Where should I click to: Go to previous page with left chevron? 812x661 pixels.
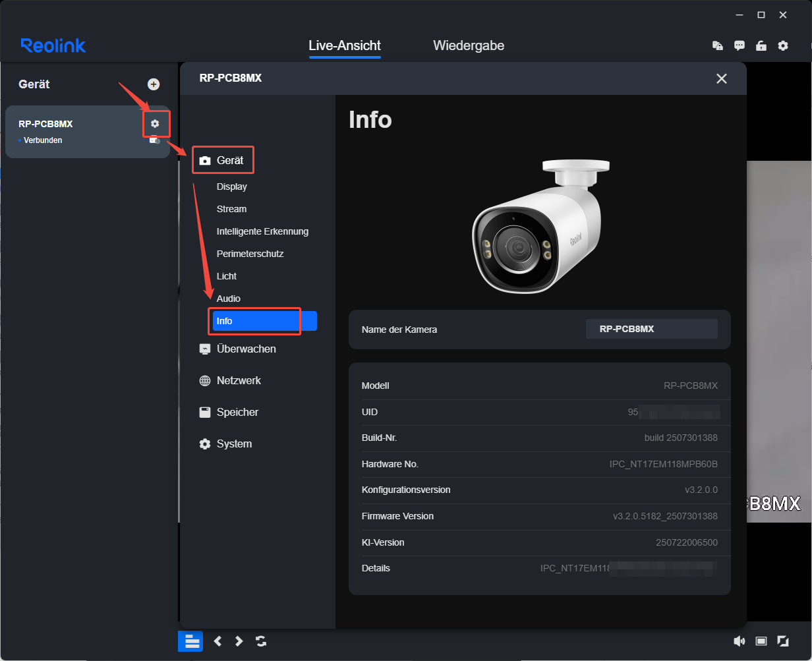click(218, 641)
